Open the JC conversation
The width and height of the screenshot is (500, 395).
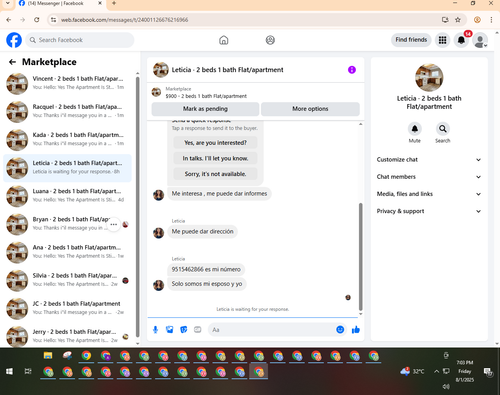tap(67, 308)
